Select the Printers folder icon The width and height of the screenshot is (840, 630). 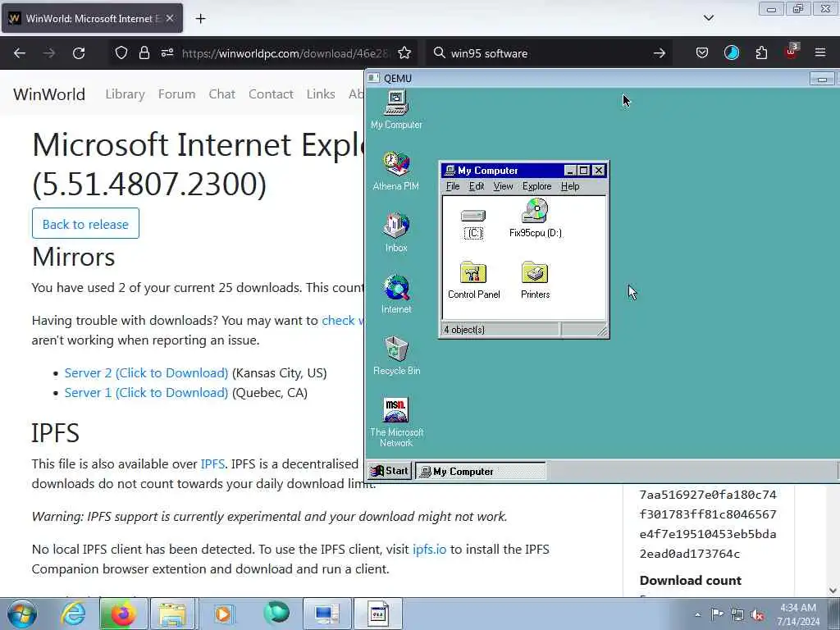tap(535, 281)
